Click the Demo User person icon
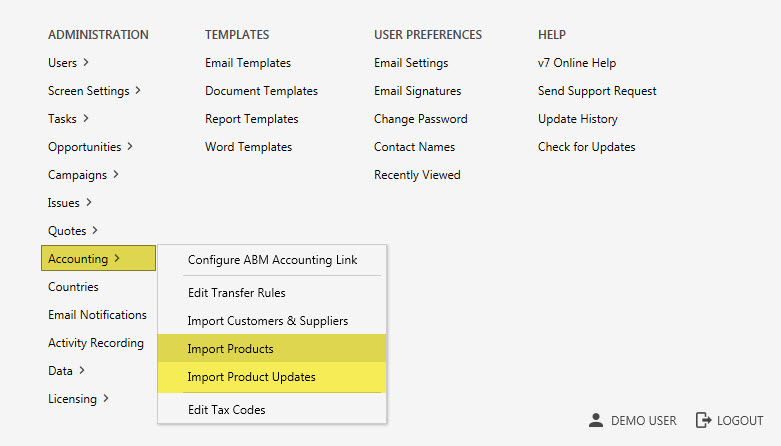The height and width of the screenshot is (446, 781). 596,421
